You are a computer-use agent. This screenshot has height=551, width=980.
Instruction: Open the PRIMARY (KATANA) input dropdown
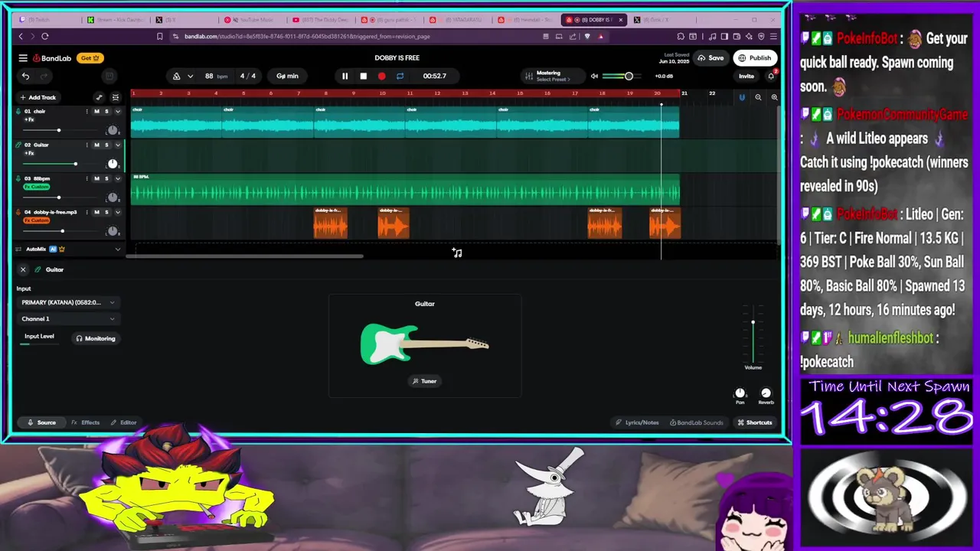pyautogui.click(x=68, y=302)
